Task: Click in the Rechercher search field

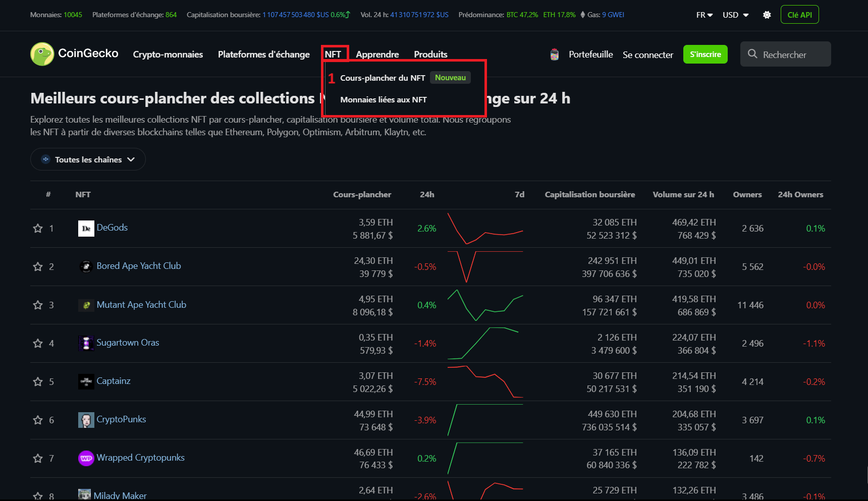Action: coord(785,54)
